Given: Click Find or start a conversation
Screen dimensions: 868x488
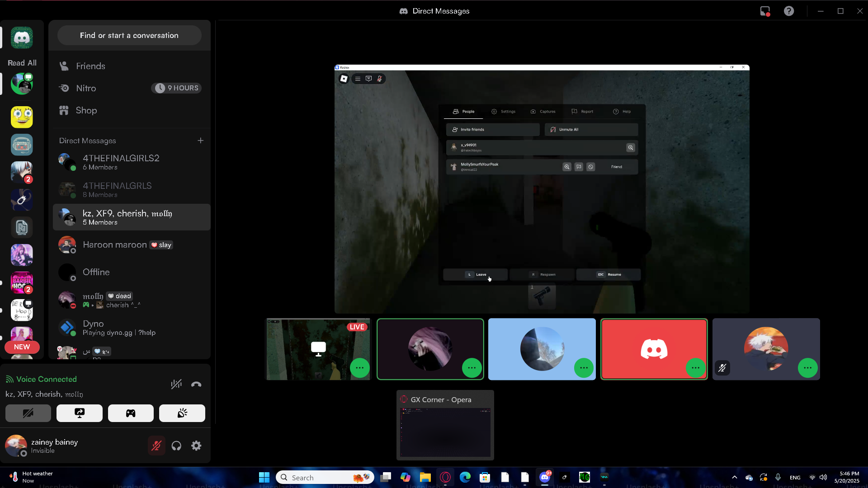Looking at the screenshot, I should click(x=129, y=35).
